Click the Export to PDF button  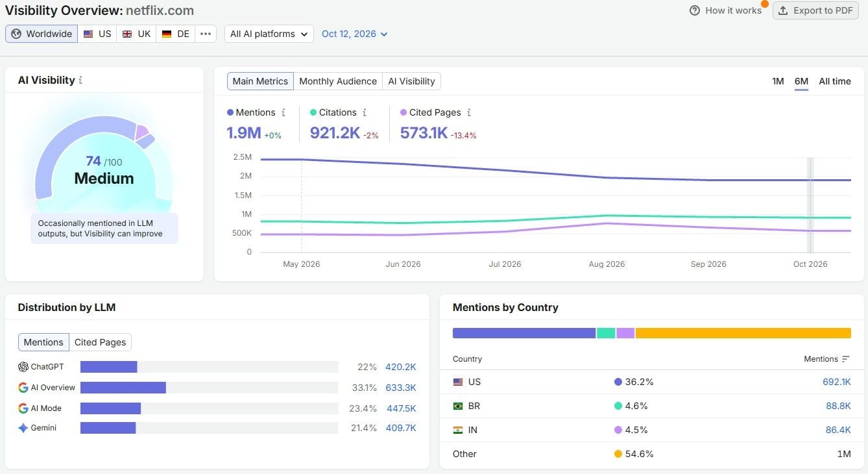coord(815,10)
